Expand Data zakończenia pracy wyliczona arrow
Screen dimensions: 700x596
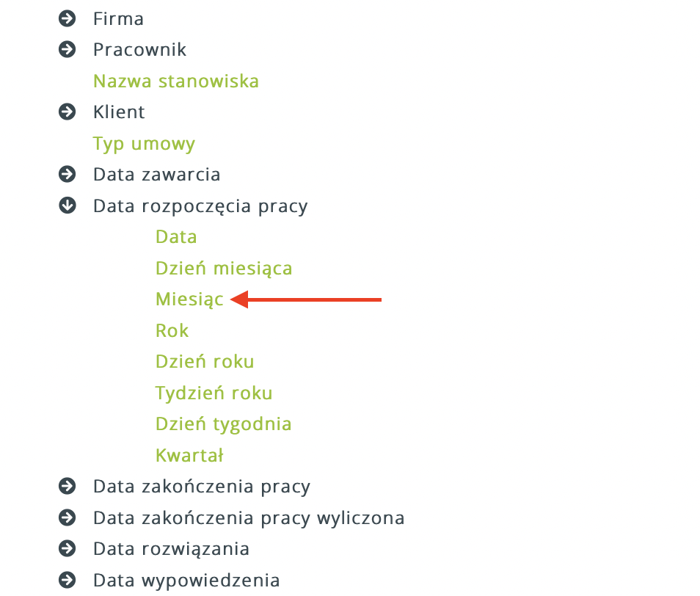67,518
